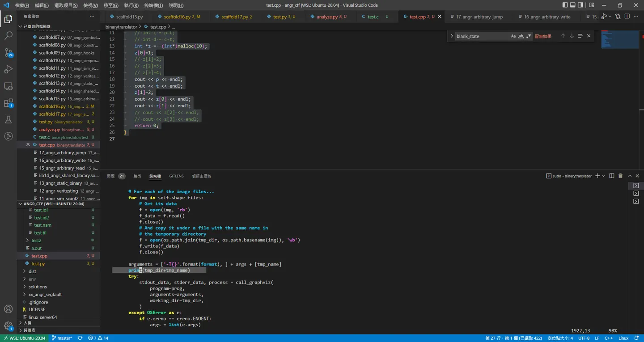Image resolution: width=644 pixels, height=342 pixels.
Task: Expand the replace field in find widget
Action: 452,36
